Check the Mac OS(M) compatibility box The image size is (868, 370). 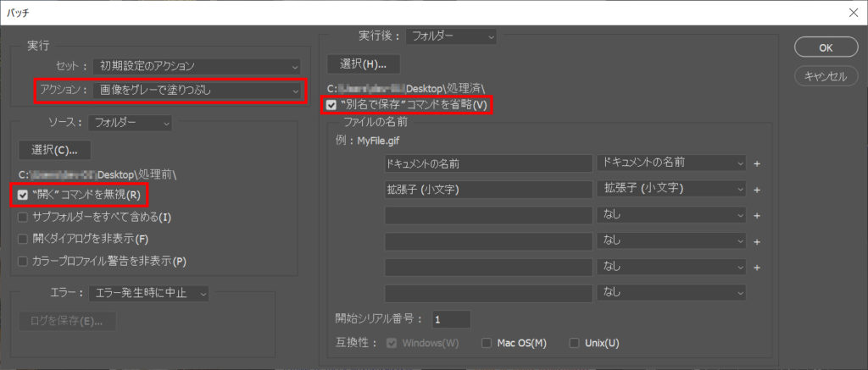point(487,343)
